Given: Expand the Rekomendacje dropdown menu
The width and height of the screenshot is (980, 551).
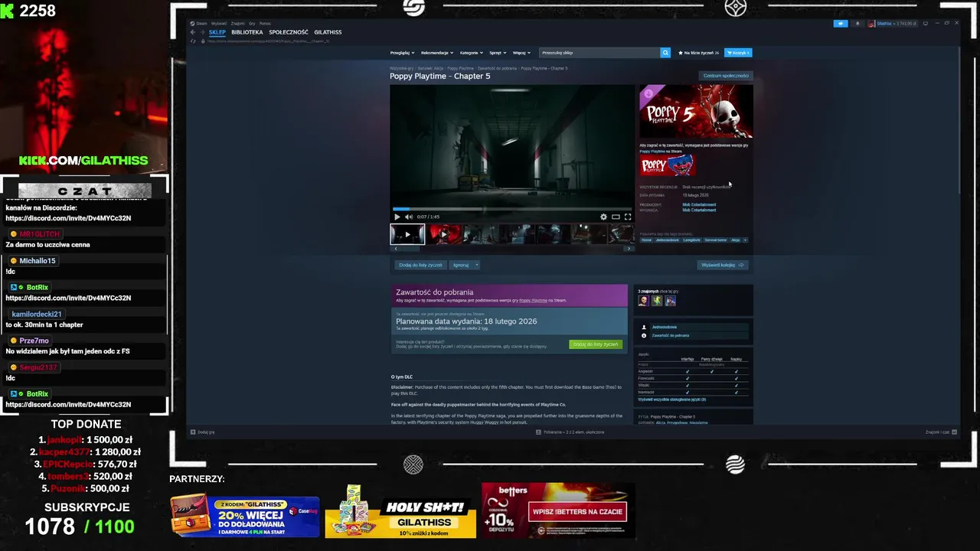Looking at the screenshot, I should (436, 53).
